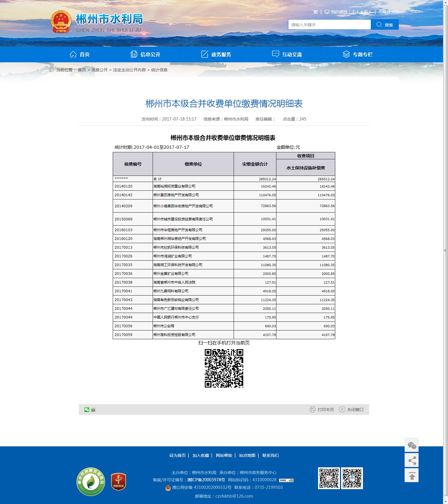The width and height of the screenshot is (448, 504).
Task: Click the document icon beside 信息公开
Action: pos(134,54)
